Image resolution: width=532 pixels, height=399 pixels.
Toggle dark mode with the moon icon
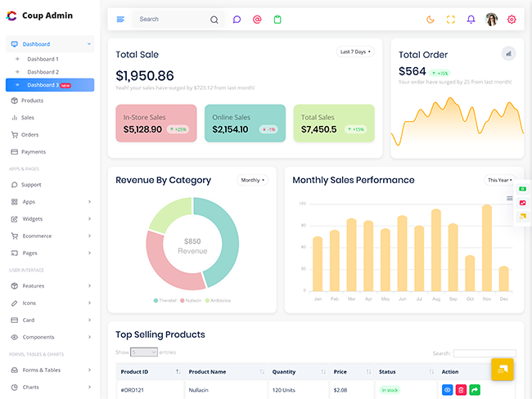[x=431, y=20]
